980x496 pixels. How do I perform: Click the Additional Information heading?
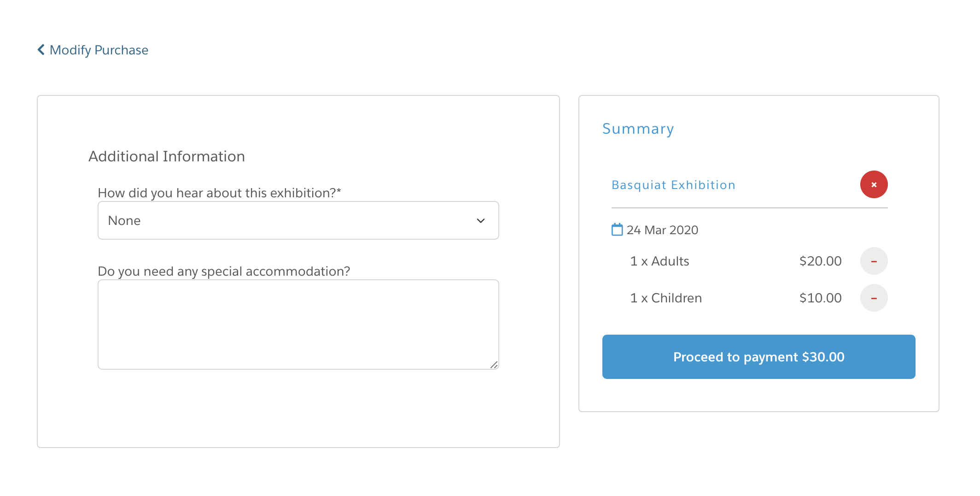point(167,156)
